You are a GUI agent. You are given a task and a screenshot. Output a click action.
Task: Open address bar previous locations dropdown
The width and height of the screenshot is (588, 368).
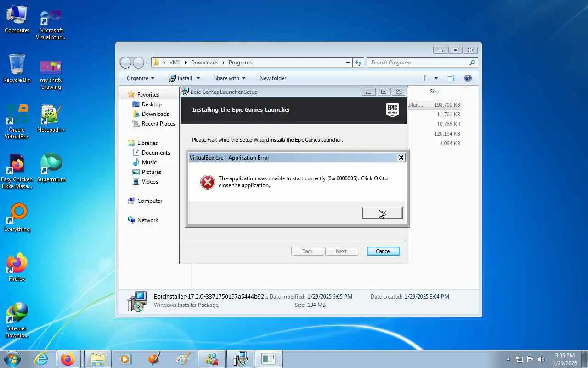[x=348, y=63]
